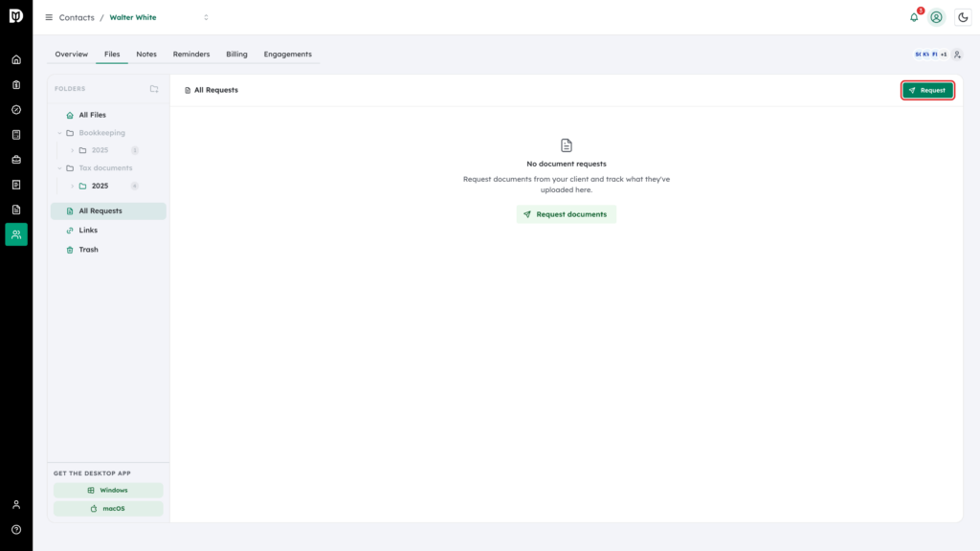The image size is (980, 551).
Task: Go to Home in the left sidebar
Action: 16,60
